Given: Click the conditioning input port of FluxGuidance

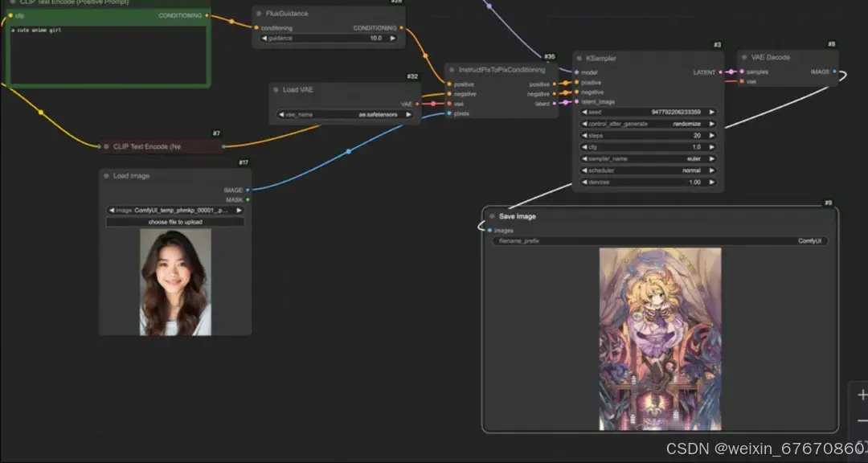Looking at the screenshot, I should (256, 27).
